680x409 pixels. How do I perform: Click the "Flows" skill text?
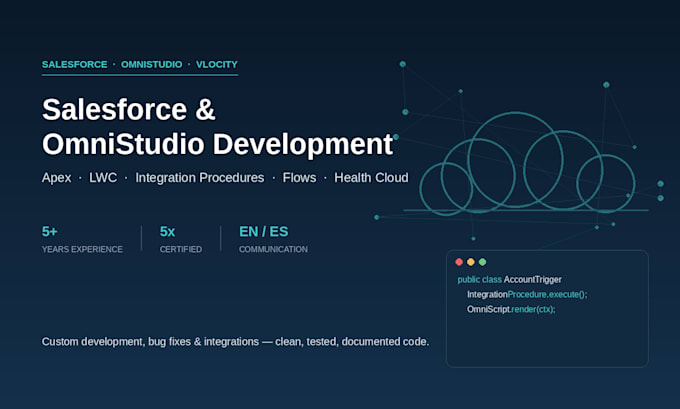[299, 178]
